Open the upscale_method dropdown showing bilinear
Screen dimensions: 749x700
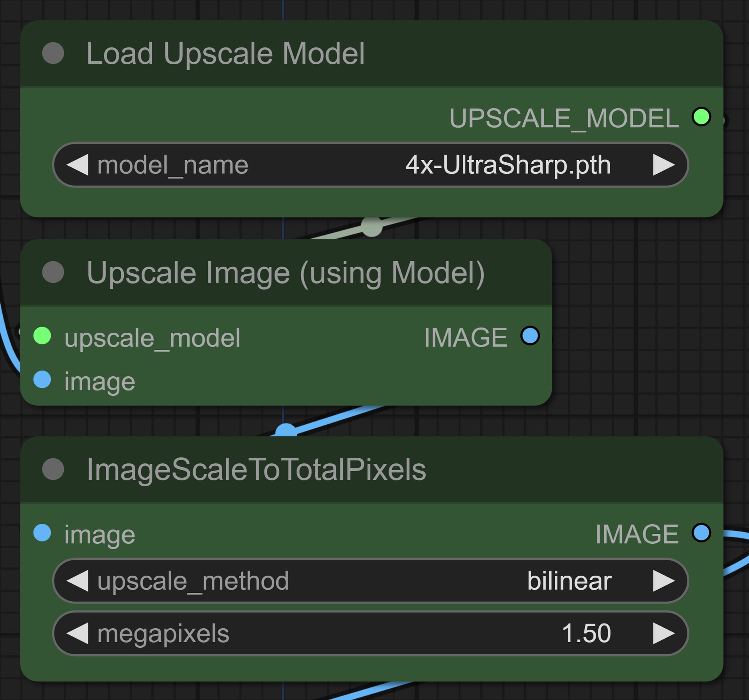371,581
